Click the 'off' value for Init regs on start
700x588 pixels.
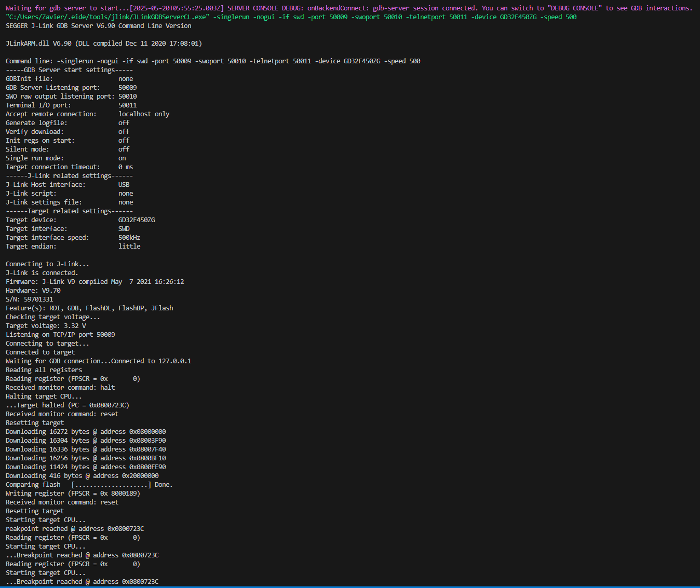pyautogui.click(x=124, y=141)
